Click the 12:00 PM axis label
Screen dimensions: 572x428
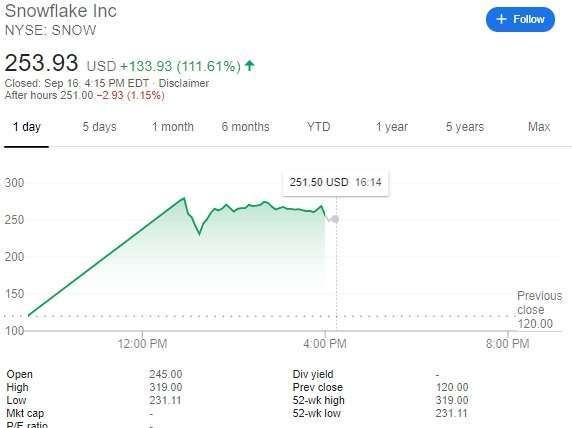pos(142,344)
